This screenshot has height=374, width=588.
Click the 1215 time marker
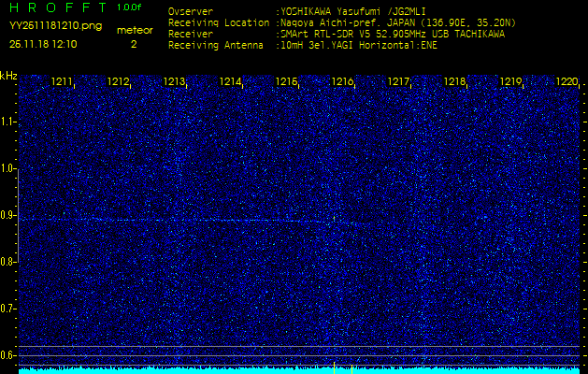pos(286,82)
